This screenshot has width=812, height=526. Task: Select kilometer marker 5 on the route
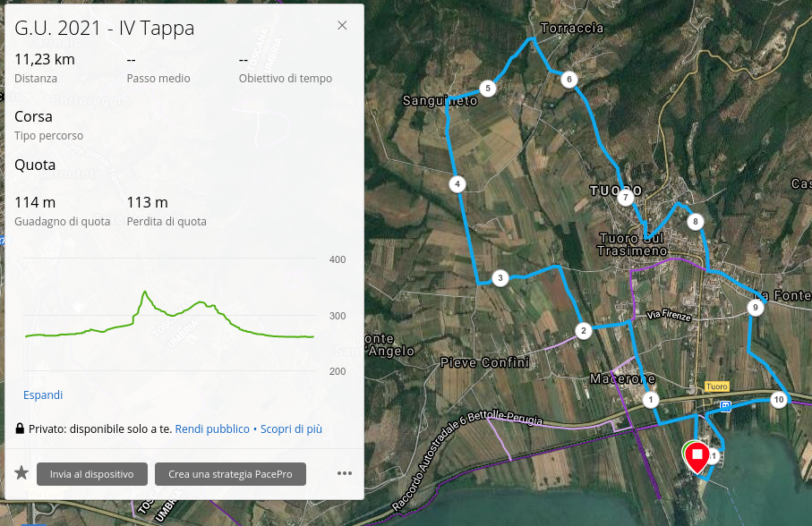click(x=488, y=88)
